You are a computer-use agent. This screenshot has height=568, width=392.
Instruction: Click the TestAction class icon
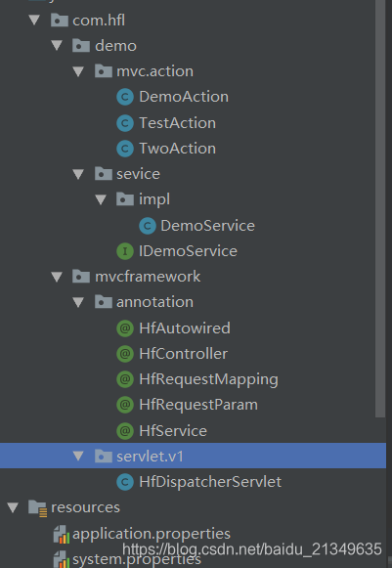(125, 123)
